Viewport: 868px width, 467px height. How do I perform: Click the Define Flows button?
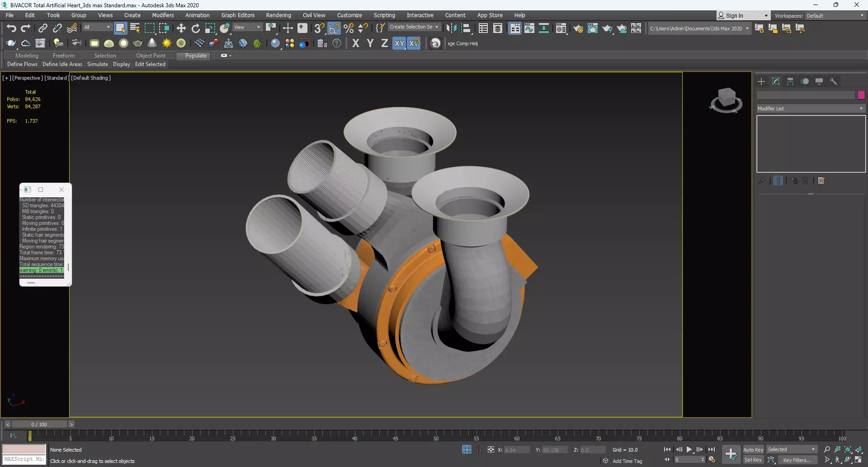(22, 64)
